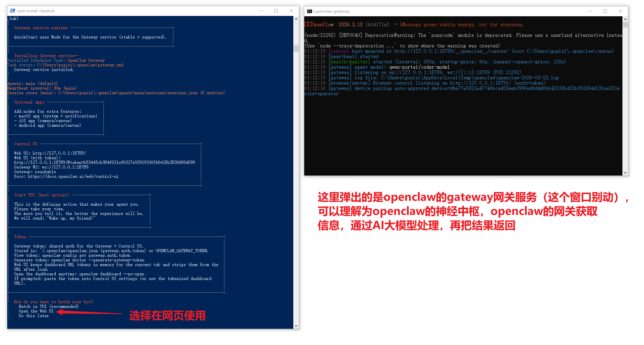The image size is (644, 345).
Task: Click the scrollbar thumb in openclaw-gateway window
Action: pos(625,25)
